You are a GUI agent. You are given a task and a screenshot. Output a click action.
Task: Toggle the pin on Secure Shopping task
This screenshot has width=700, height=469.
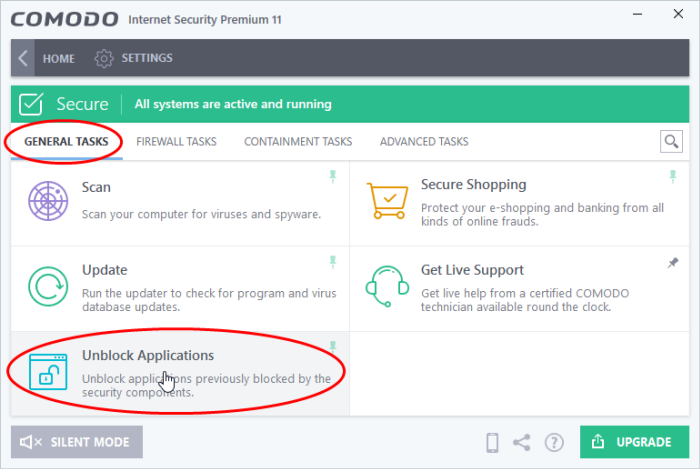(x=673, y=177)
